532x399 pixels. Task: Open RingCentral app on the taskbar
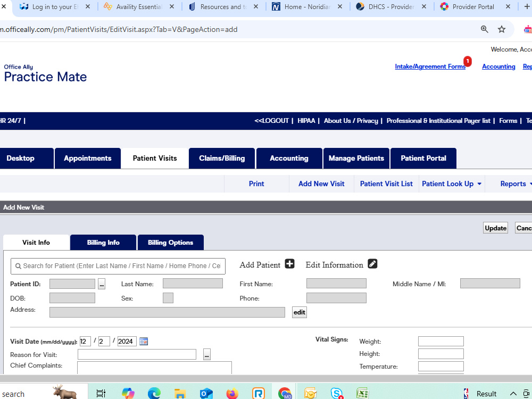tap(259, 394)
